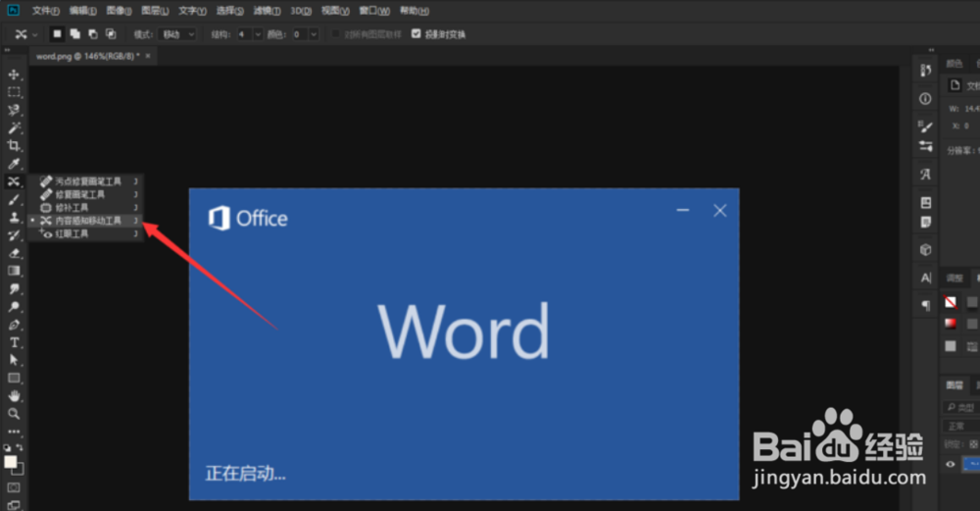The image size is (980, 511).
Task: Open the 滤镜 menu
Action: tap(267, 11)
